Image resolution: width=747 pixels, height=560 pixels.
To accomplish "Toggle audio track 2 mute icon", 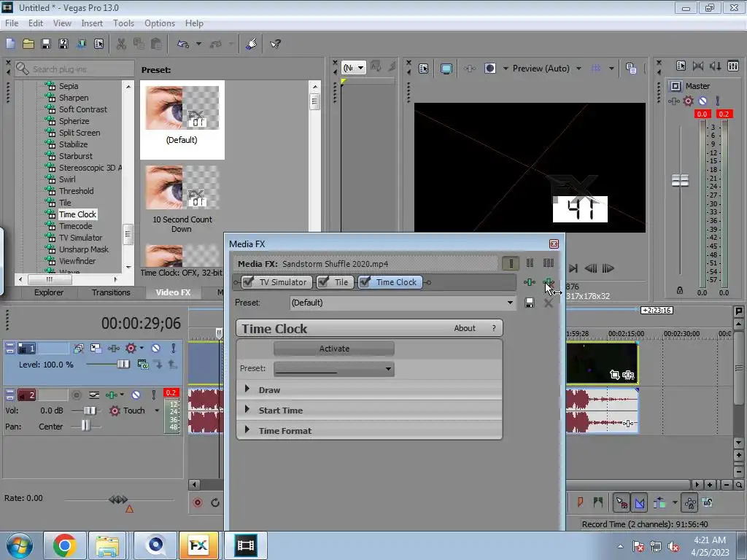I will coord(136,394).
